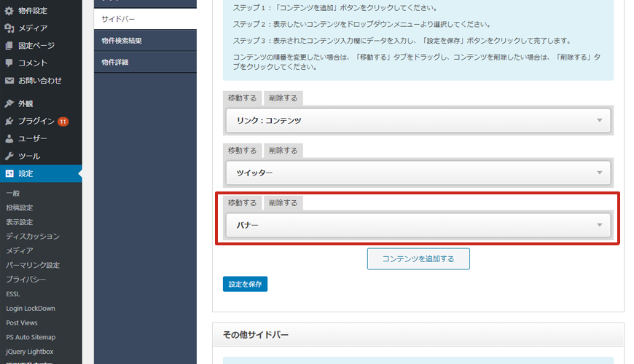Expand the バナー dropdown arrow
This screenshot has width=634, height=364.
click(x=600, y=225)
